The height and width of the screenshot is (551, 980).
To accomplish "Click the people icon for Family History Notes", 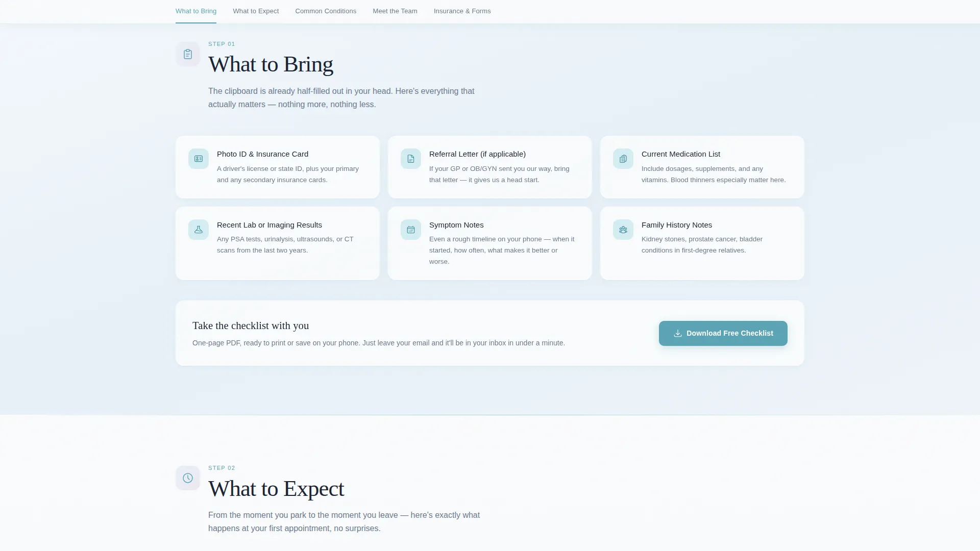I will [623, 230].
